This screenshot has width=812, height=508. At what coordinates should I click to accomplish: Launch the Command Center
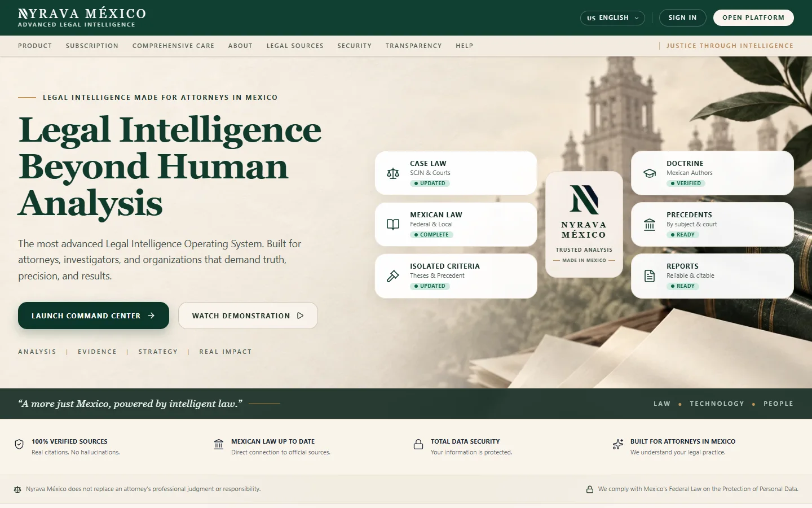[94, 316]
